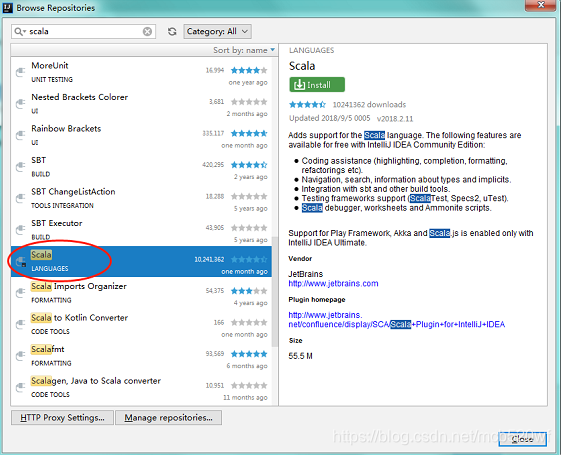Click the star rating in Scala details

point(307,104)
